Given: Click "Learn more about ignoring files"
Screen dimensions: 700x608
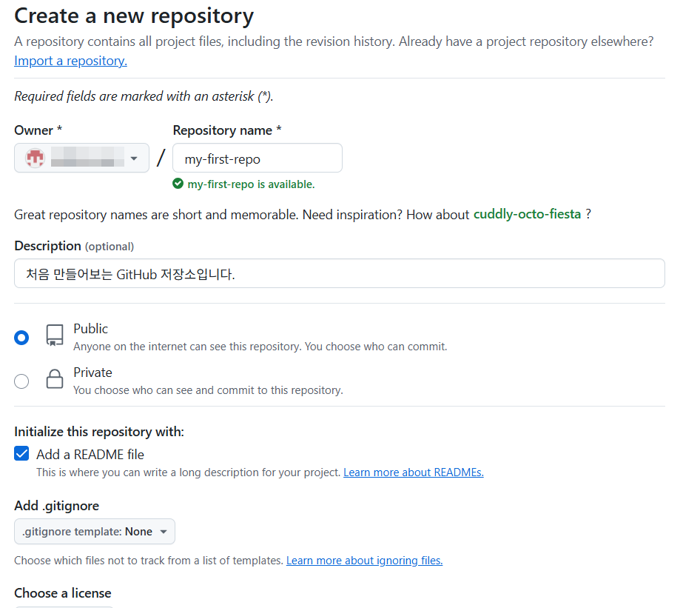Looking at the screenshot, I should (x=363, y=560).
